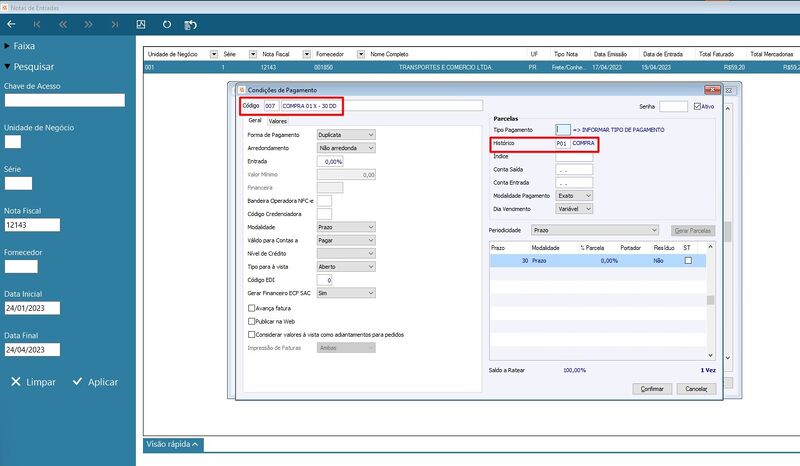
Task: Go back with the left arrow icon
Action: click(x=11, y=24)
